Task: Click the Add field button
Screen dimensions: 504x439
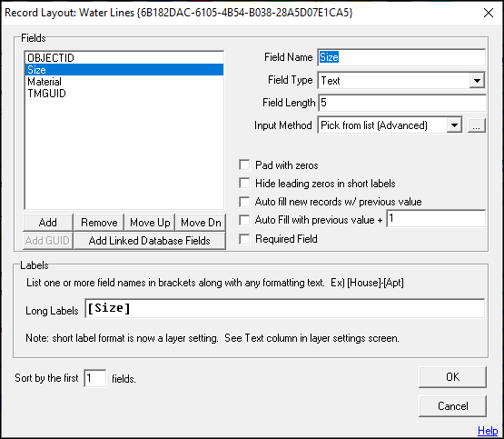Action: point(48,223)
